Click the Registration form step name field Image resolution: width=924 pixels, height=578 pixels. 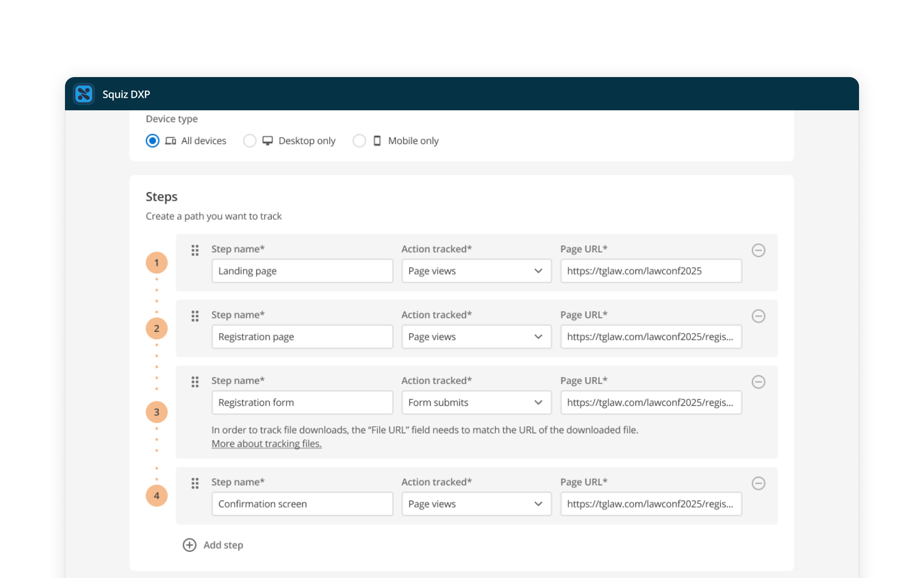pos(302,402)
